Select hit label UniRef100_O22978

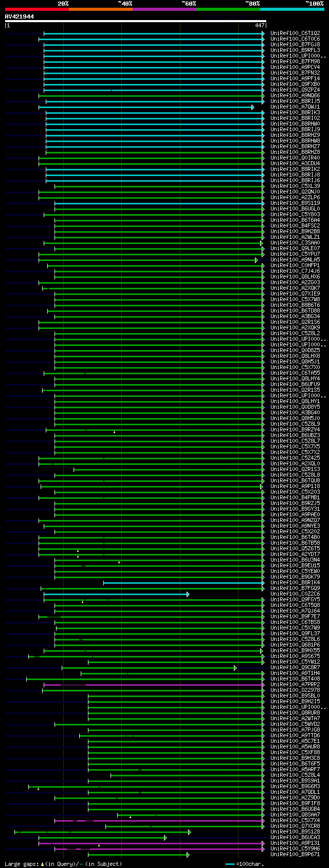click(x=295, y=690)
